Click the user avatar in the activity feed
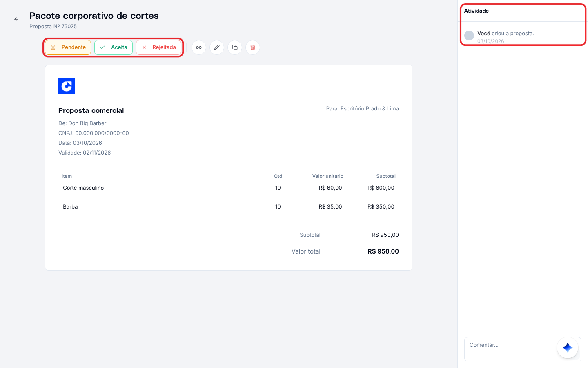Screen dimensions: 588x368 (469, 36)
